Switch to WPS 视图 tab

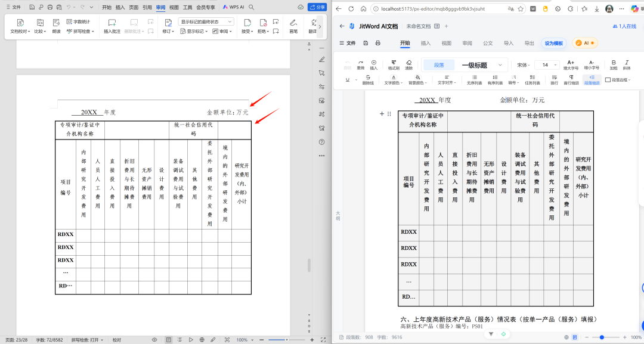click(174, 7)
